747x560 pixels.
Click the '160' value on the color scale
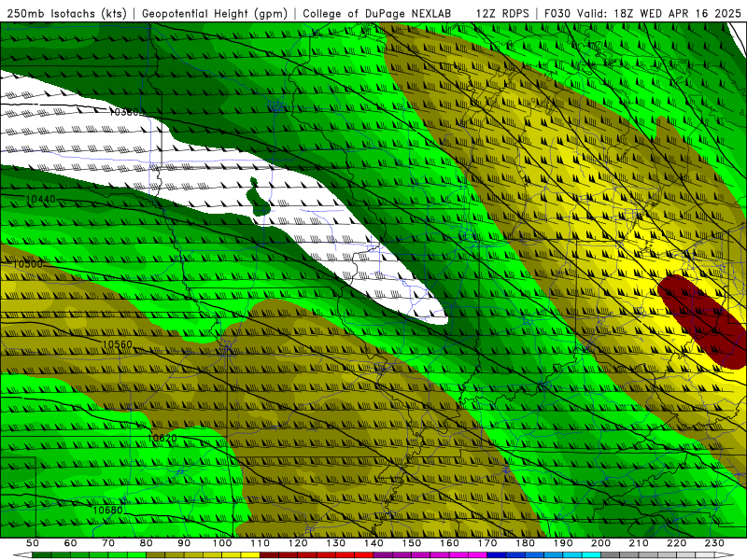pos(449,543)
